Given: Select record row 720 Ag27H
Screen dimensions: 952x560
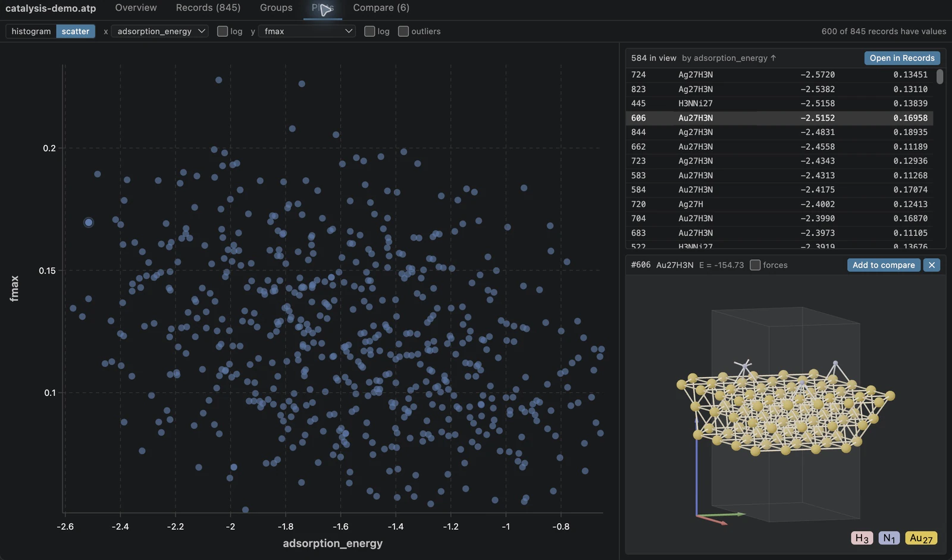Looking at the screenshot, I should (779, 205).
